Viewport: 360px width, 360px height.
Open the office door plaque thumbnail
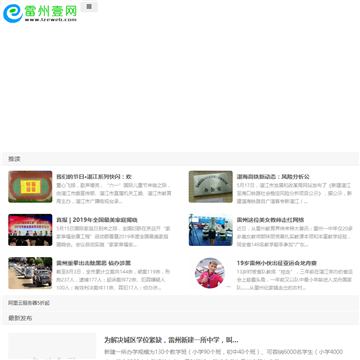(211, 187)
